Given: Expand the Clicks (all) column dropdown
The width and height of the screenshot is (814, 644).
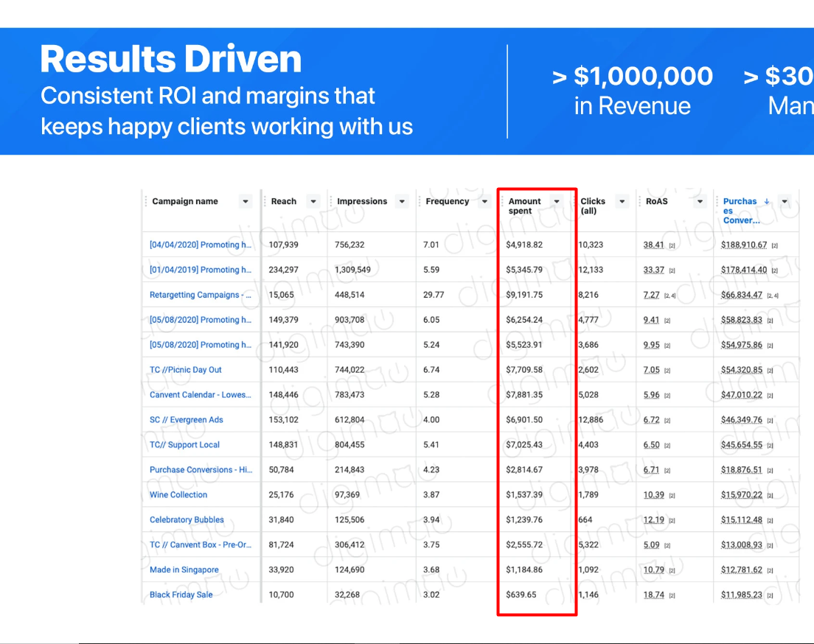Looking at the screenshot, I should click(x=622, y=202).
